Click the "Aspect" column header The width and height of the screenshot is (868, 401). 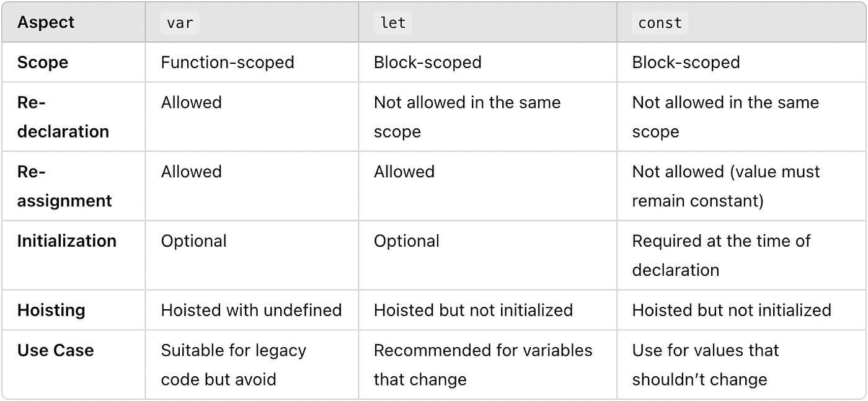pos(46,22)
